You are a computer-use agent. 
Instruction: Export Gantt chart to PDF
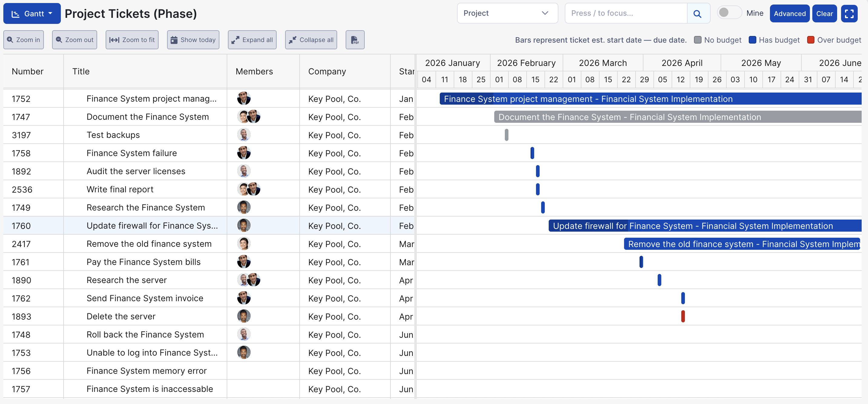click(x=355, y=40)
